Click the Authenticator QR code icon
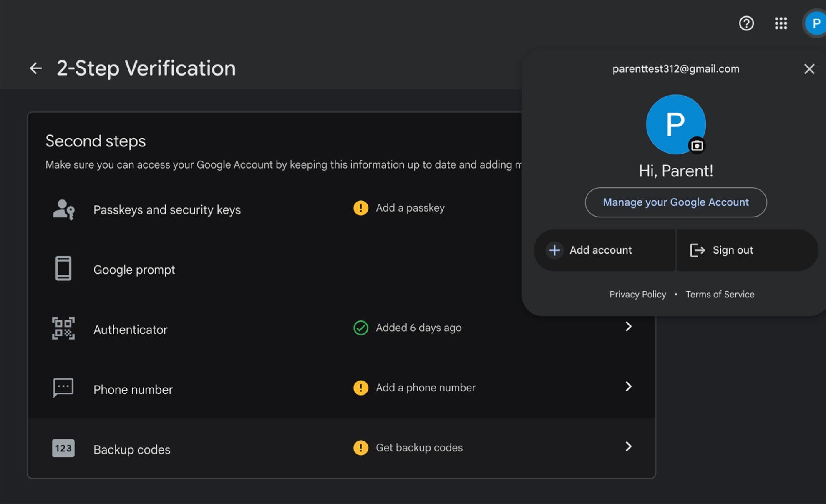This screenshot has width=826, height=504. click(x=63, y=328)
